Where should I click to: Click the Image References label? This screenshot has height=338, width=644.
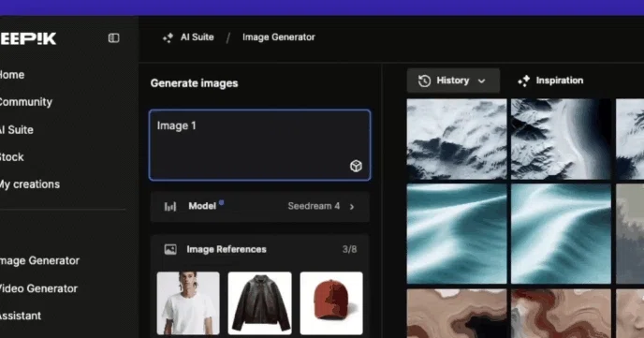227,249
